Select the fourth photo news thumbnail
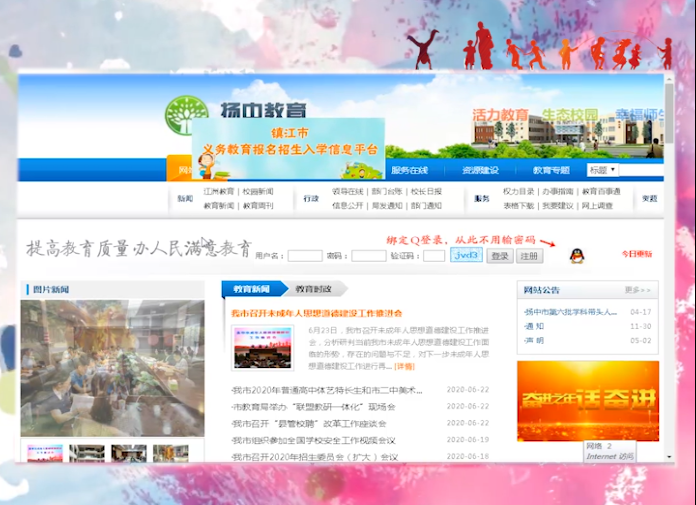 pyautogui.click(x=171, y=453)
